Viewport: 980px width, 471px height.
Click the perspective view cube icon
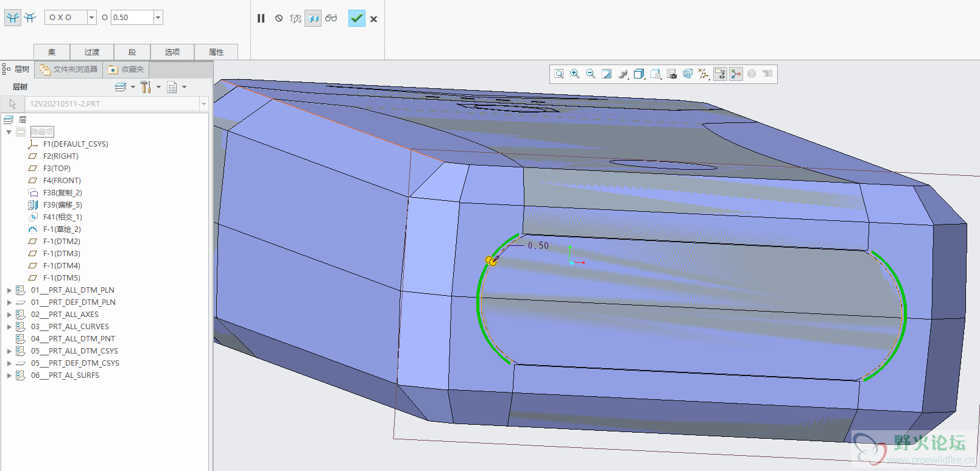coord(688,74)
